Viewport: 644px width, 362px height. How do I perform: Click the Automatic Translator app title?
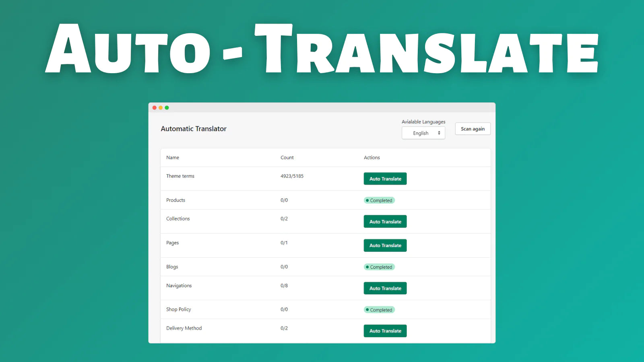(194, 129)
